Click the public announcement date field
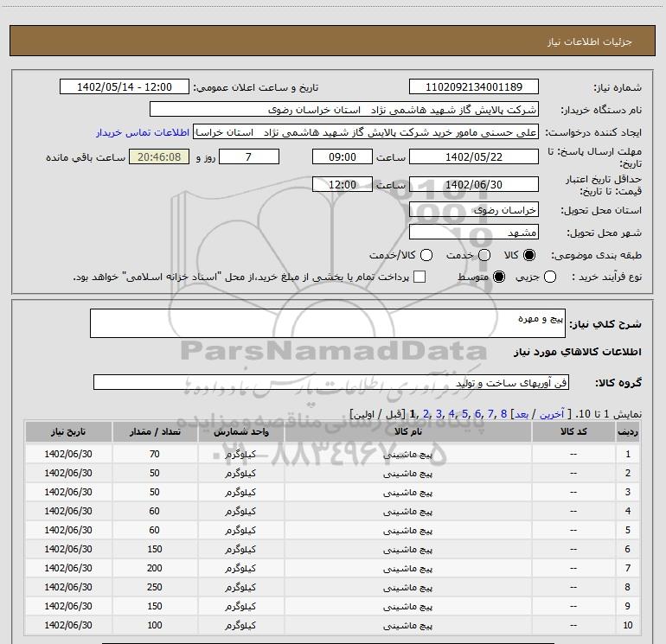 pyautogui.click(x=125, y=86)
